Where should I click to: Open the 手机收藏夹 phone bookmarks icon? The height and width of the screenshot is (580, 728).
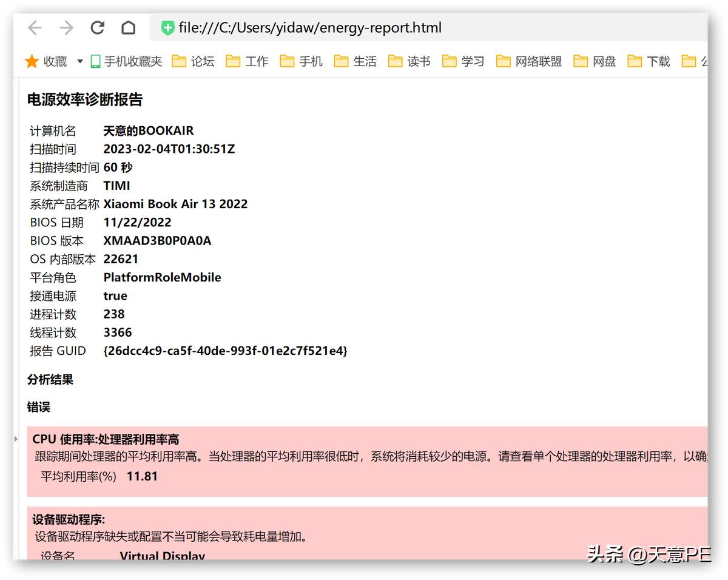coord(94,61)
